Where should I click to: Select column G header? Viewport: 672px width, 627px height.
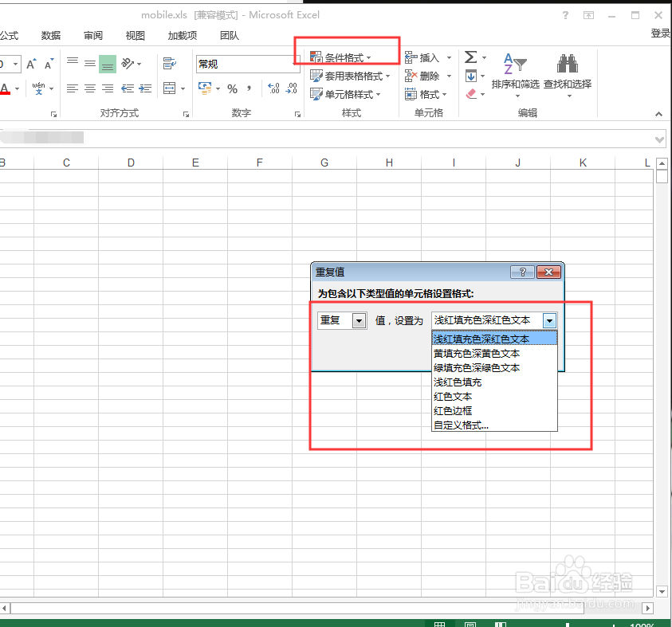324,163
